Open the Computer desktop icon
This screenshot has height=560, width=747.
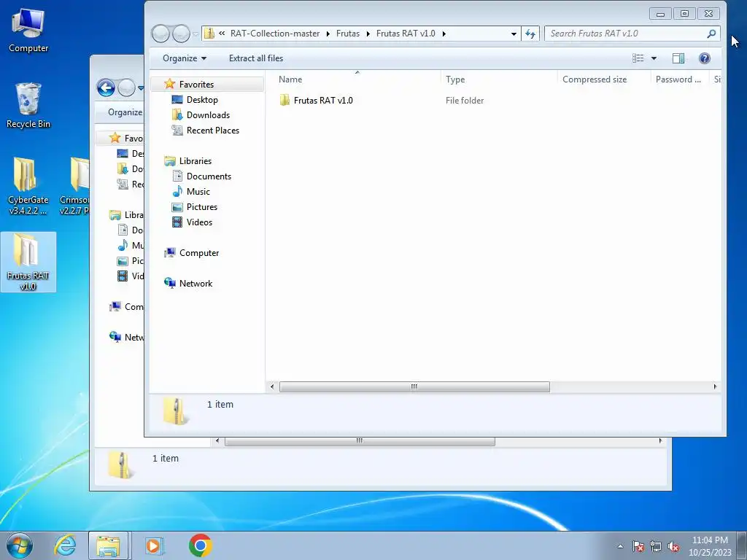[x=28, y=31]
